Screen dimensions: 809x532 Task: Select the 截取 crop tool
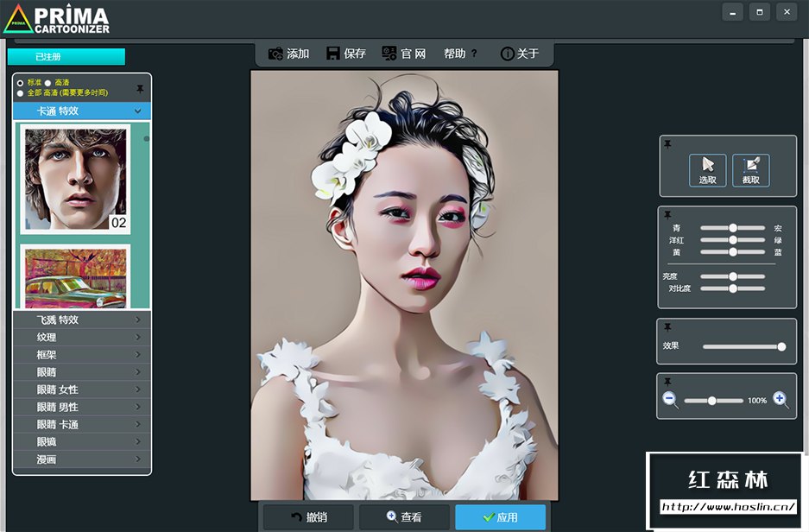pyautogui.click(x=750, y=170)
